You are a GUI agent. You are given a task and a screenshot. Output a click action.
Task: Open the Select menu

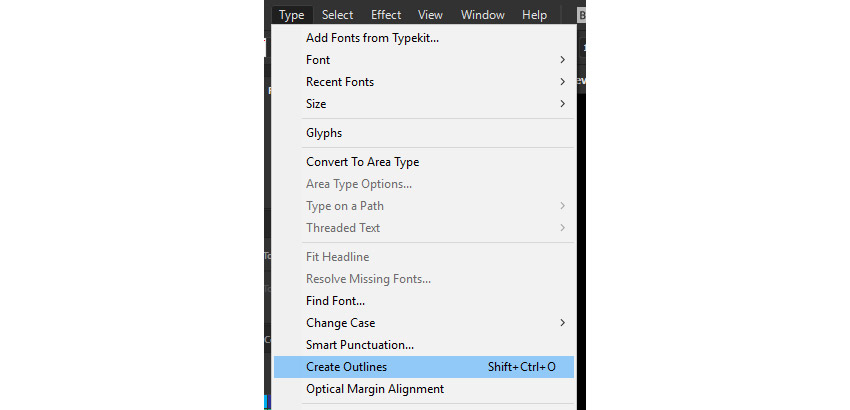(337, 15)
